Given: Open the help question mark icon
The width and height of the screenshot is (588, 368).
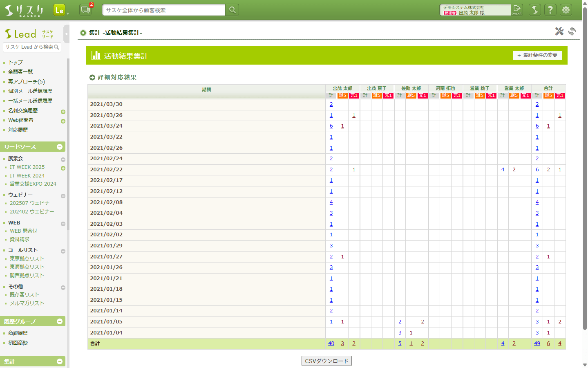Looking at the screenshot, I should (x=550, y=10).
